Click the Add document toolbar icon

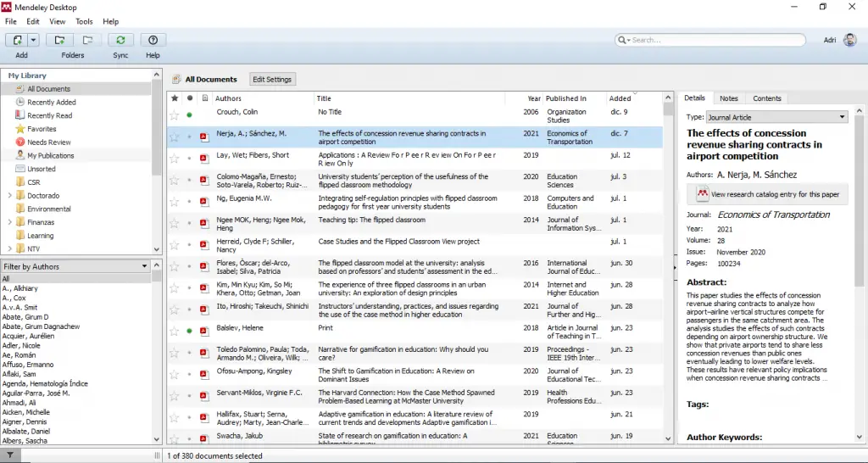pos(17,40)
